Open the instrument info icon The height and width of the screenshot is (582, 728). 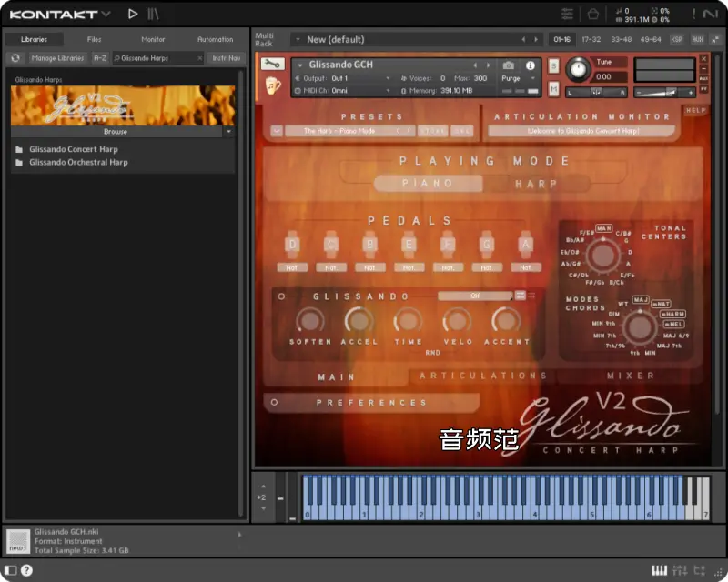pyautogui.click(x=531, y=65)
